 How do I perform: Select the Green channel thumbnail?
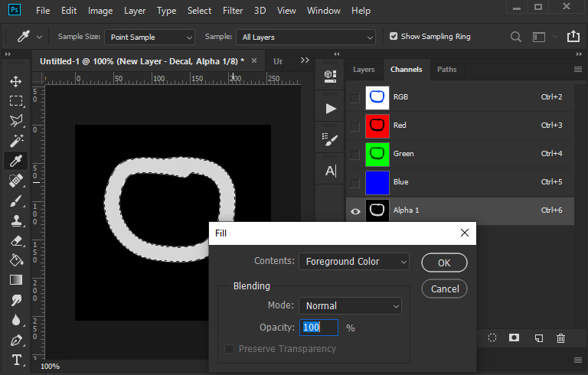coord(377,155)
